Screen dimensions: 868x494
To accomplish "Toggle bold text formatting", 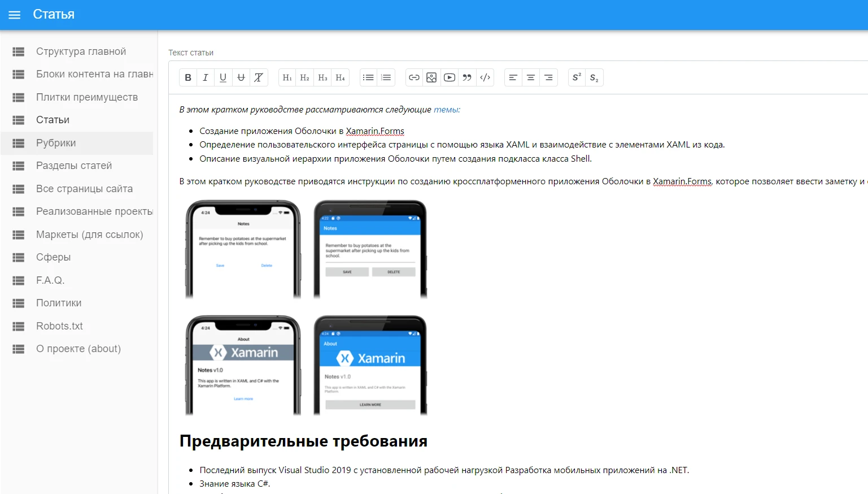I will coord(188,77).
